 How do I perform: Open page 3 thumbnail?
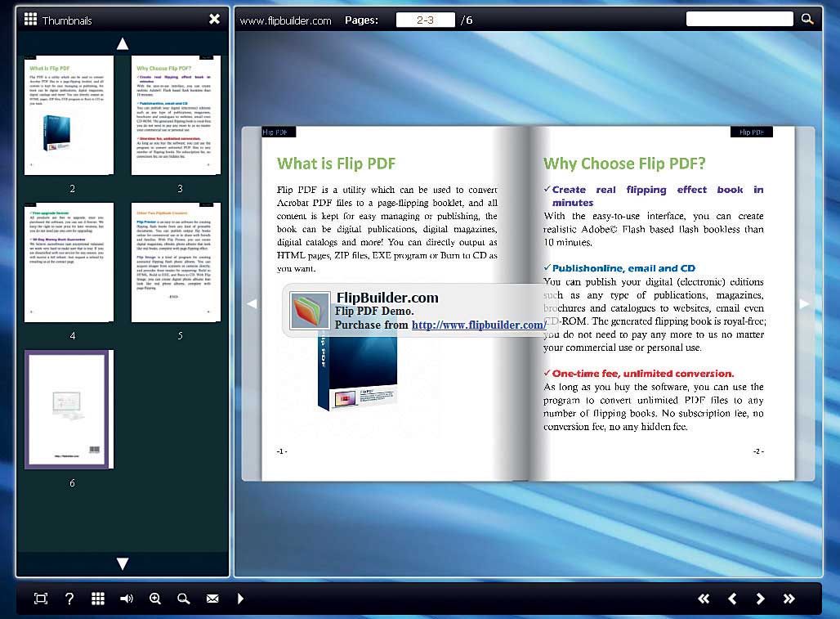click(176, 115)
